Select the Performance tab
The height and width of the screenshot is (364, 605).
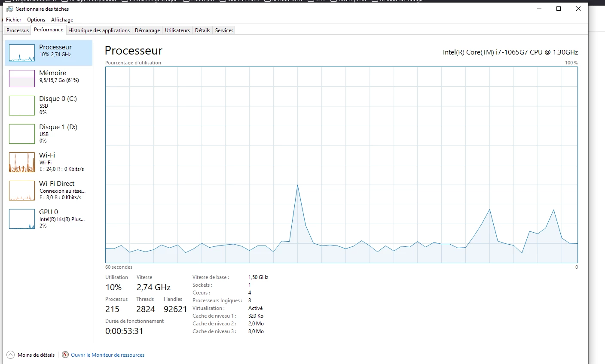49,30
